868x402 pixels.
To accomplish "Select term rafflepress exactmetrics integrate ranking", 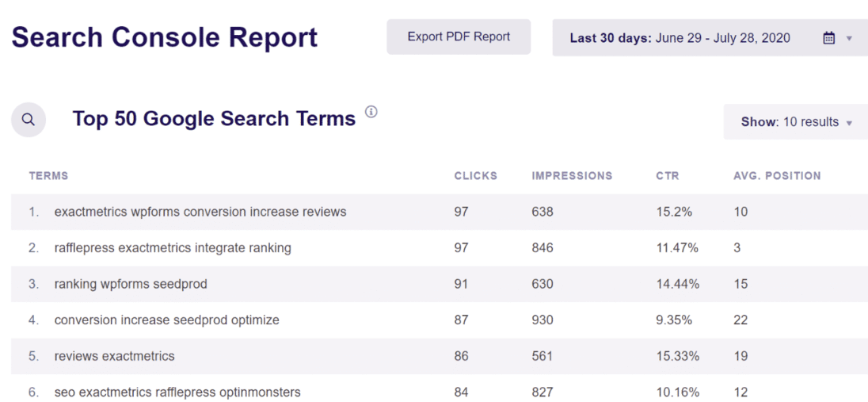I will pyautogui.click(x=173, y=248).
